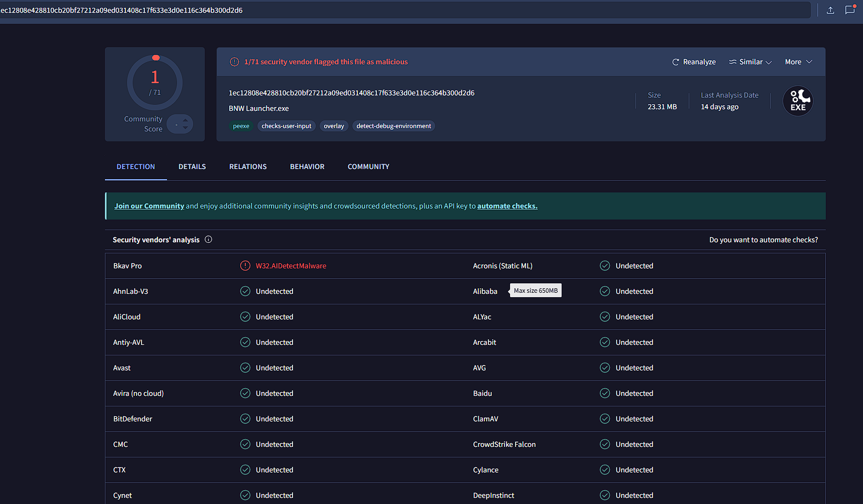The image size is (863, 504).
Task: Click the DeepInstinct vendor name
Action: click(x=493, y=495)
